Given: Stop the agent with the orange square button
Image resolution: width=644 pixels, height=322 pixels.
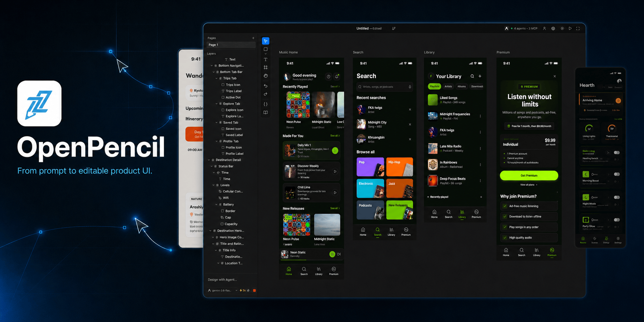Looking at the screenshot, I should [254, 290].
